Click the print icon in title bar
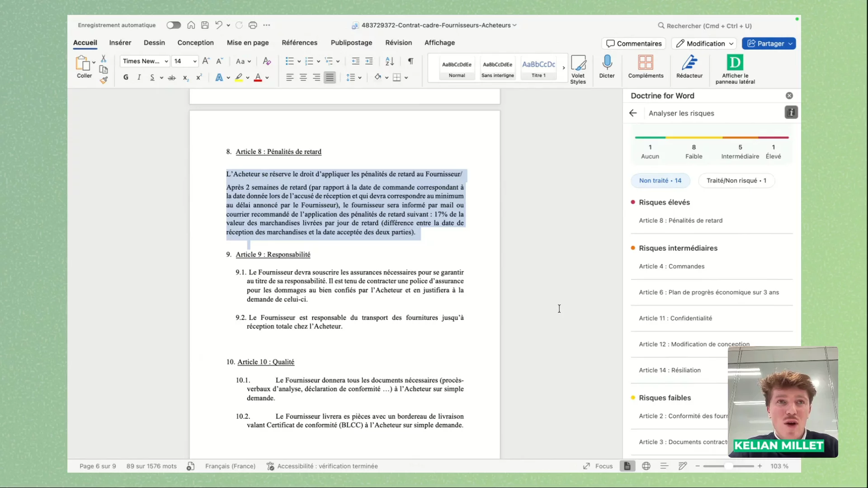The width and height of the screenshot is (868, 488). click(x=253, y=25)
